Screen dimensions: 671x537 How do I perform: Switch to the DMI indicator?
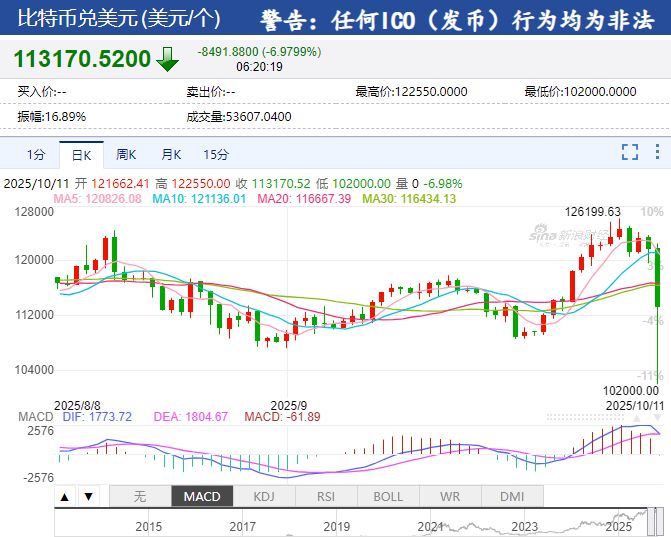point(512,496)
